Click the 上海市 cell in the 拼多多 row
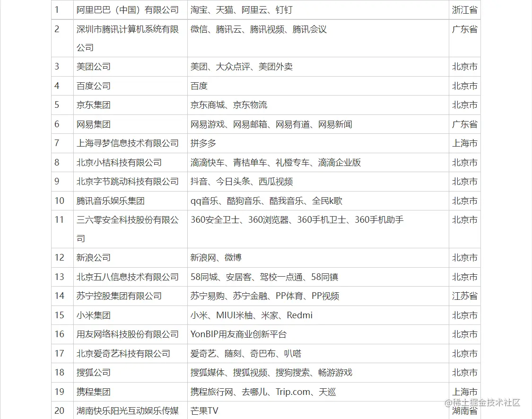 (x=464, y=143)
